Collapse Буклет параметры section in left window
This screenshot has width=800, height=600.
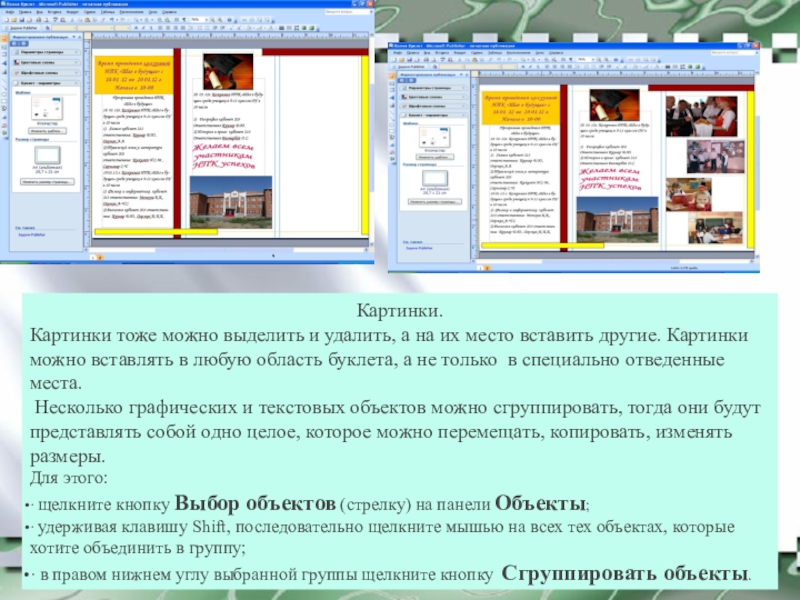46,83
